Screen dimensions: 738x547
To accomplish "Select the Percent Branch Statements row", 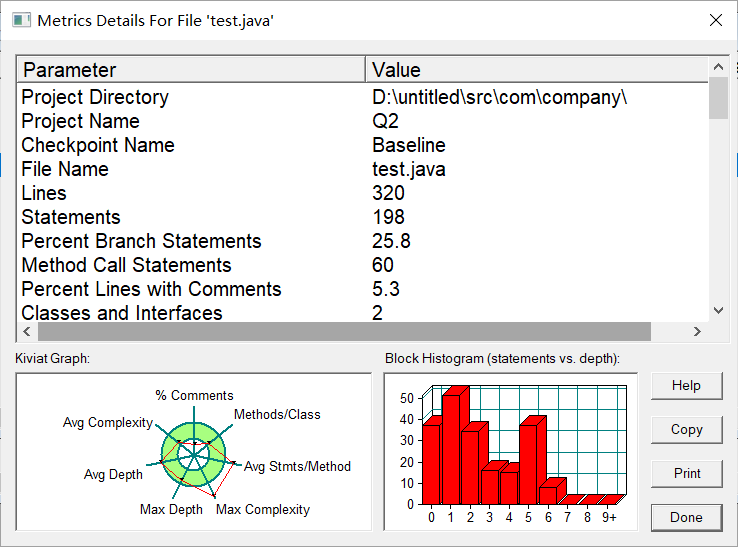I will [x=362, y=241].
